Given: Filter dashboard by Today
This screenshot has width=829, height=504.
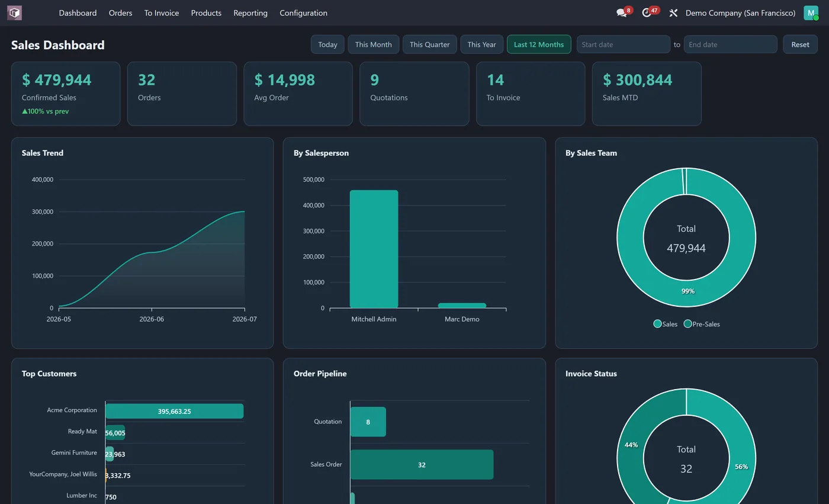Looking at the screenshot, I should [327, 44].
